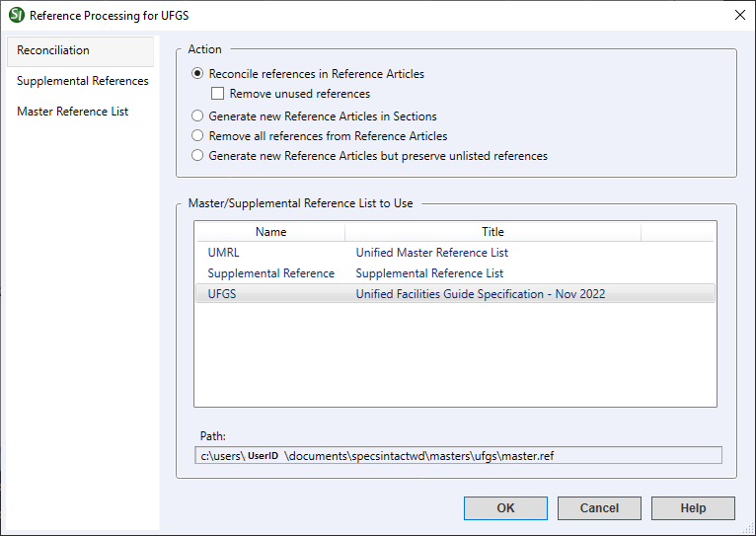Image resolution: width=756 pixels, height=536 pixels.
Task: Click the Path field showing master.ref
Action: (459, 455)
